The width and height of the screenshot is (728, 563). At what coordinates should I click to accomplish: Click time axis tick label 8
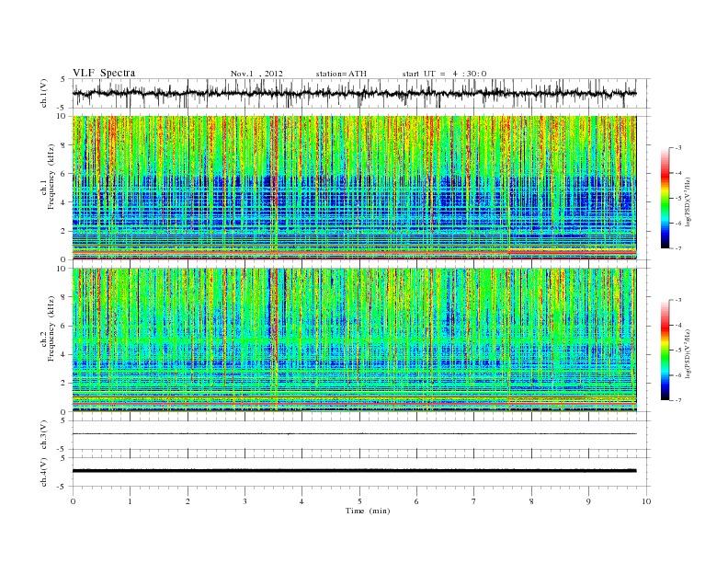click(x=531, y=501)
